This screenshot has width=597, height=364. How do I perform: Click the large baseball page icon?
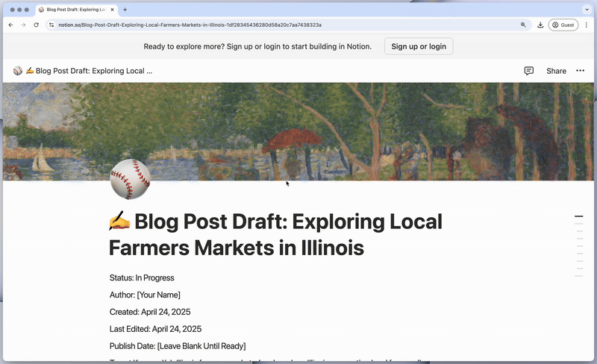pos(130,179)
